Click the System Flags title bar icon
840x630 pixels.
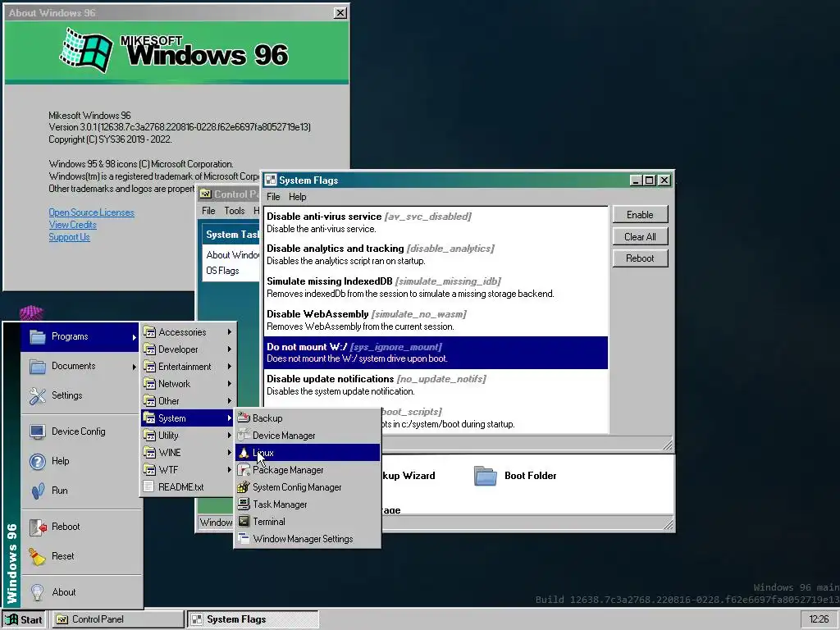pos(271,180)
